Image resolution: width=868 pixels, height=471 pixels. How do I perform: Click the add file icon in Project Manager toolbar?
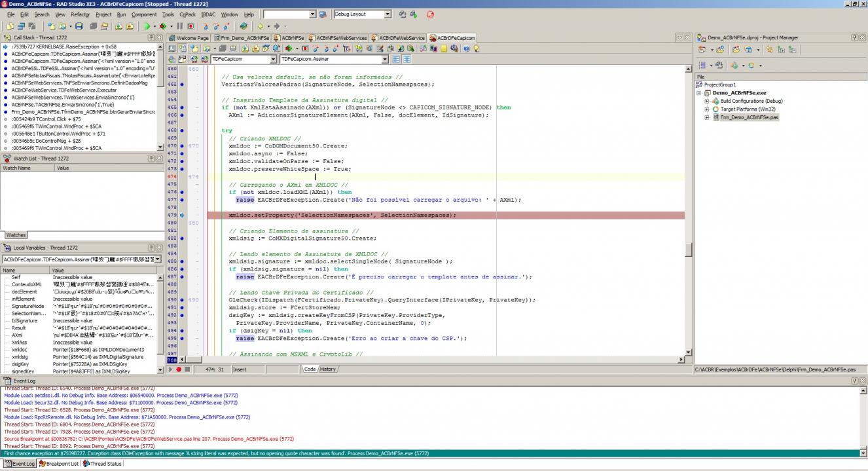(x=720, y=49)
